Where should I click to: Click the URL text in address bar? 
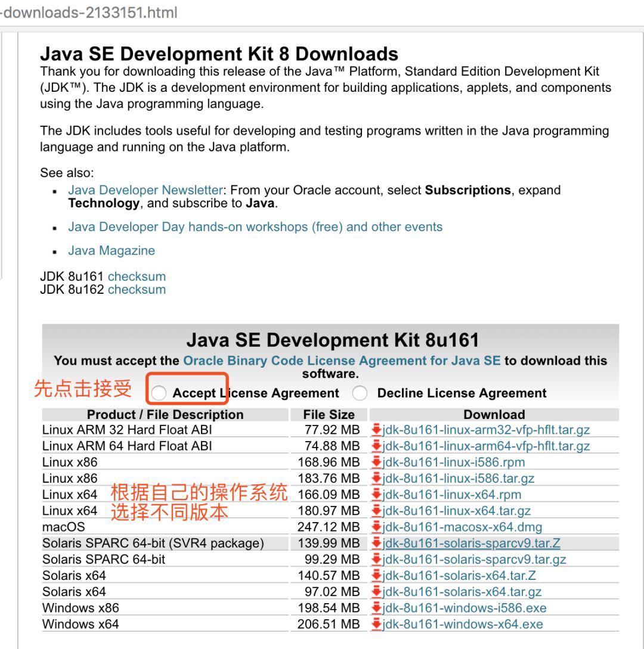coord(89,13)
